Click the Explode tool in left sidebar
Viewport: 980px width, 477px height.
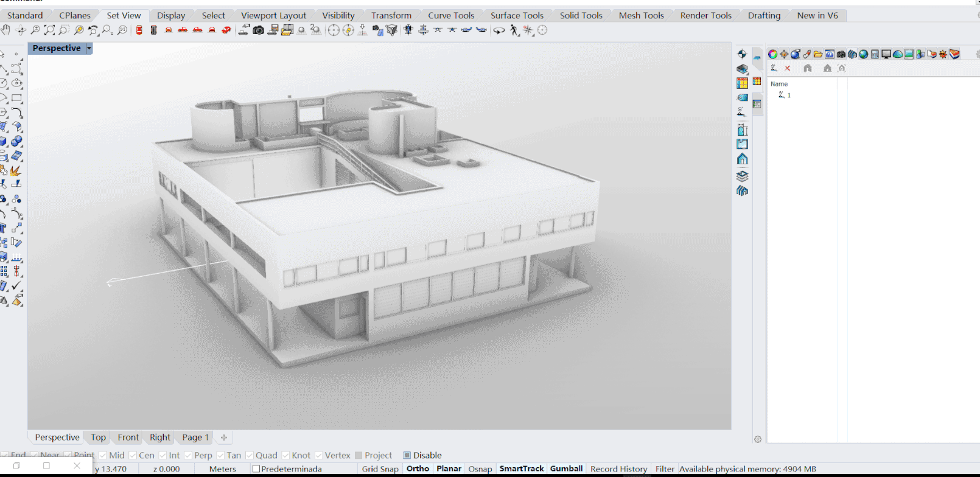[16, 170]
